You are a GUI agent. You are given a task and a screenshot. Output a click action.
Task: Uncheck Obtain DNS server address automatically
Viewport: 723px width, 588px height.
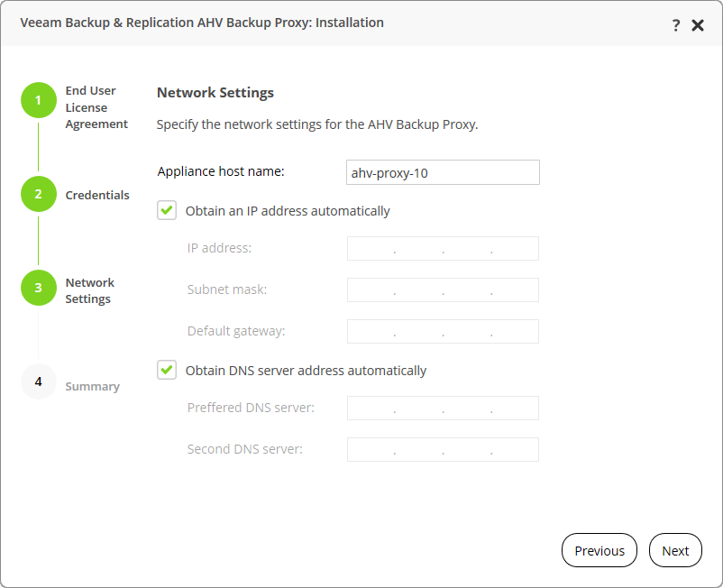point(167,370)
